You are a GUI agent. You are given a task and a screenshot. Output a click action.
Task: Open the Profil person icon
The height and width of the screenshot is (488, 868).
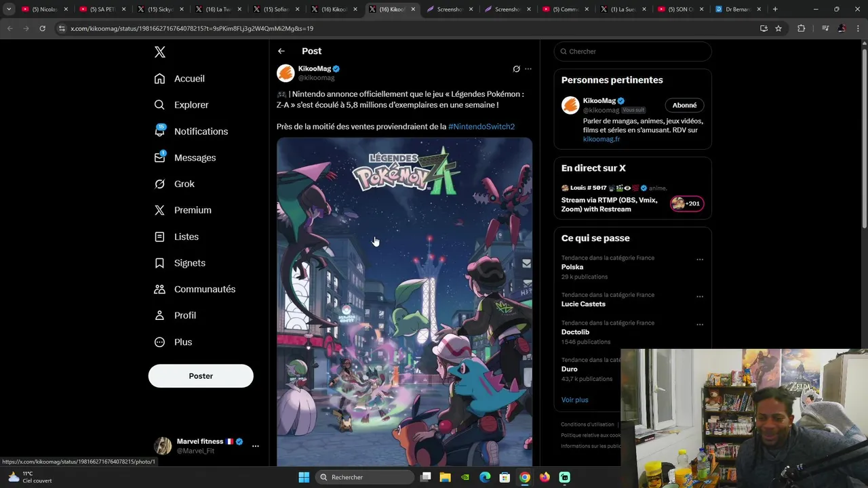pos(159,315)
